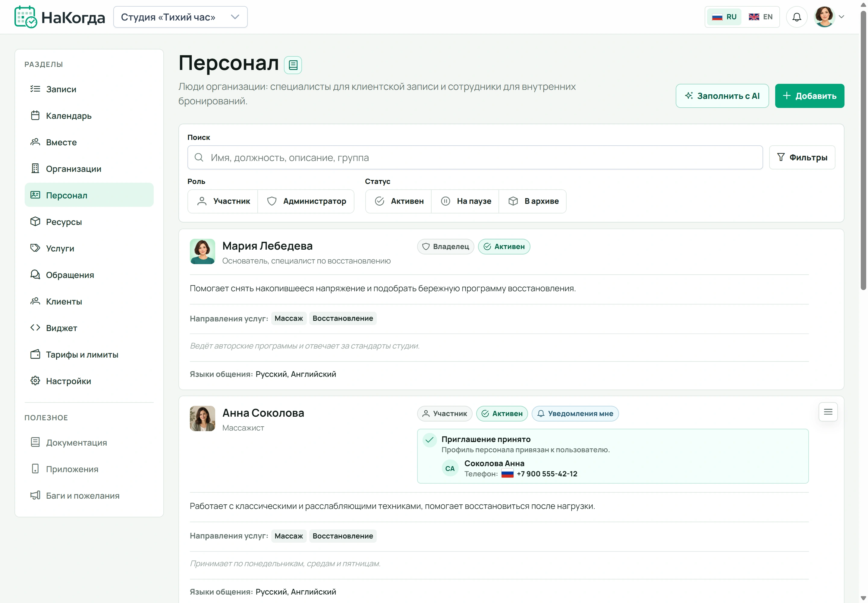
Task: Click Анна Соколова profile photo
Action: coord(203,418)
